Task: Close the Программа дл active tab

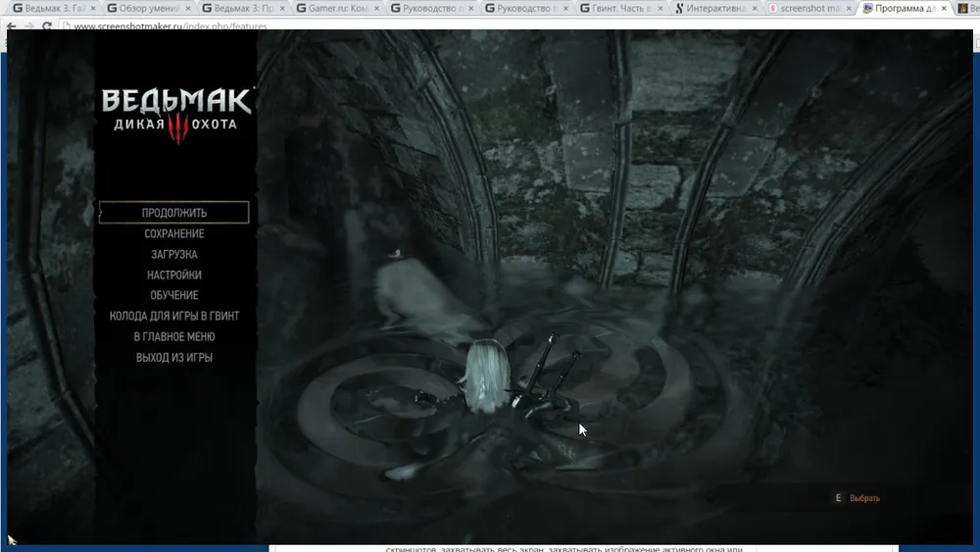Action: coord(943,9)
